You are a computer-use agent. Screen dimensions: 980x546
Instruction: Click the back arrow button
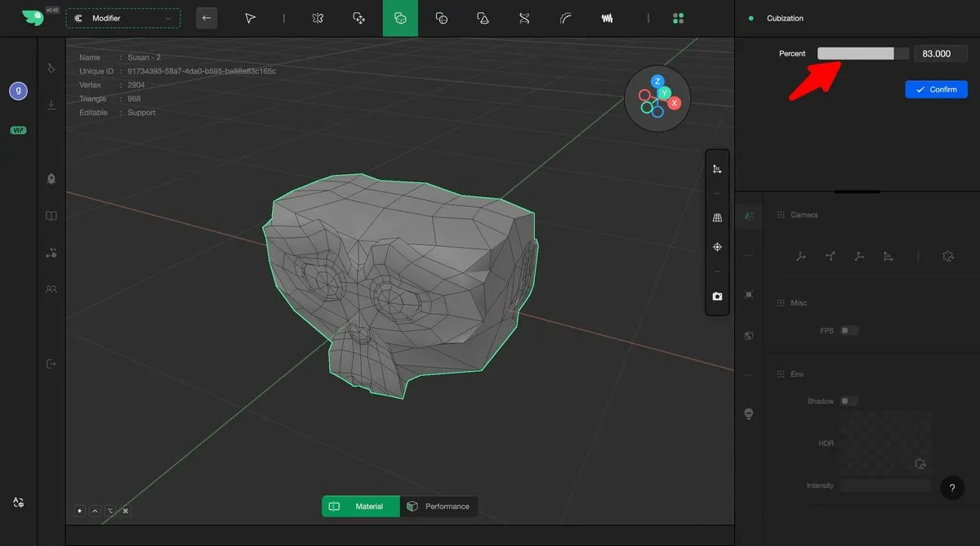point(207,18)
